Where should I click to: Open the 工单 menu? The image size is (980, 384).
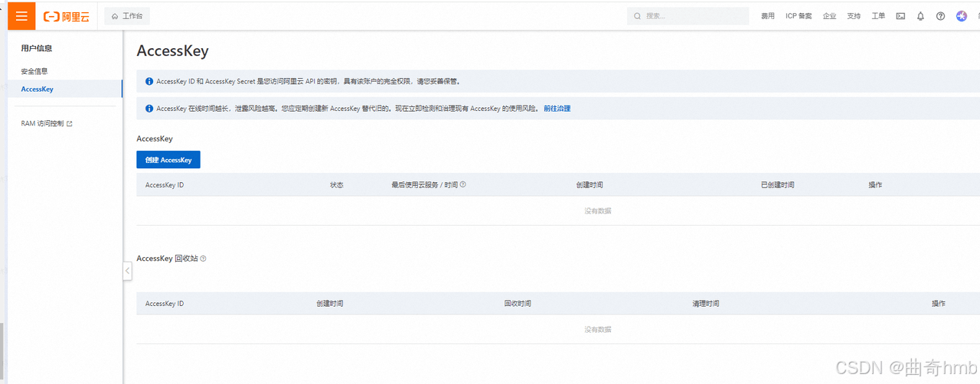pos(878,16)
